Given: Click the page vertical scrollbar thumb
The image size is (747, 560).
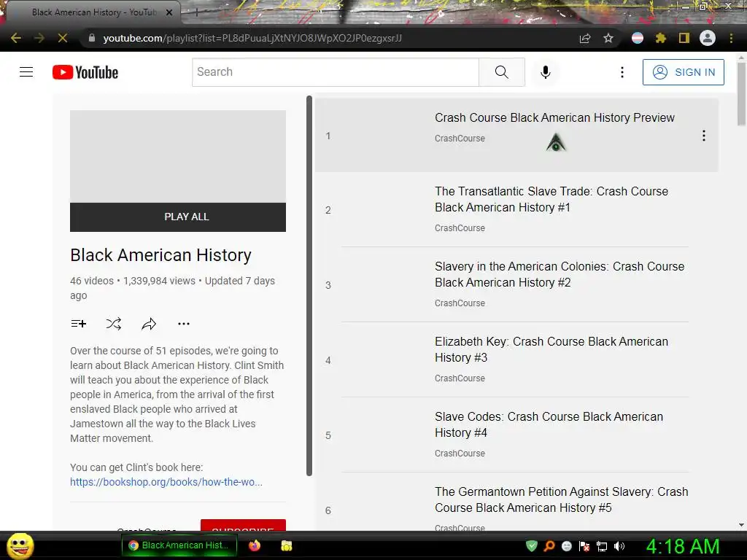Looking at the screenshot, I should pyautogui.click(x=741, y=94).
